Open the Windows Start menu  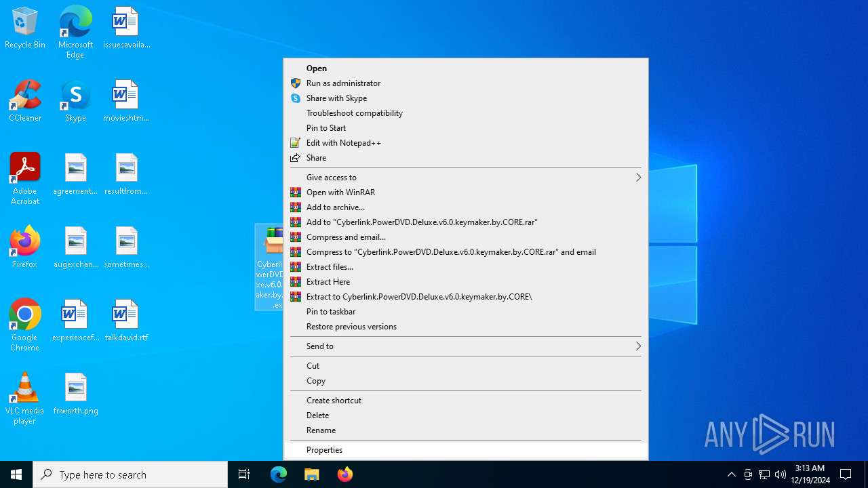(16, 474)
